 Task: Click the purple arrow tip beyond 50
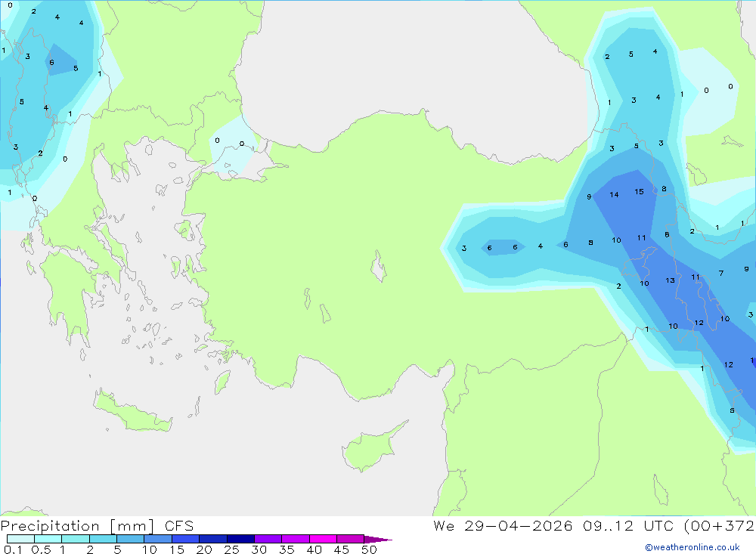(x=379, y=540)
